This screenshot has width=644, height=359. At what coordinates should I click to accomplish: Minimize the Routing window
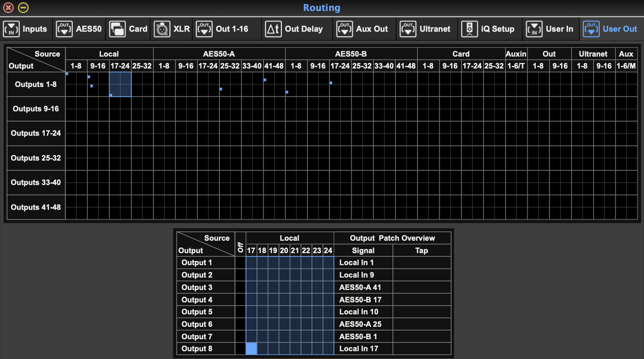pos(23,8)
